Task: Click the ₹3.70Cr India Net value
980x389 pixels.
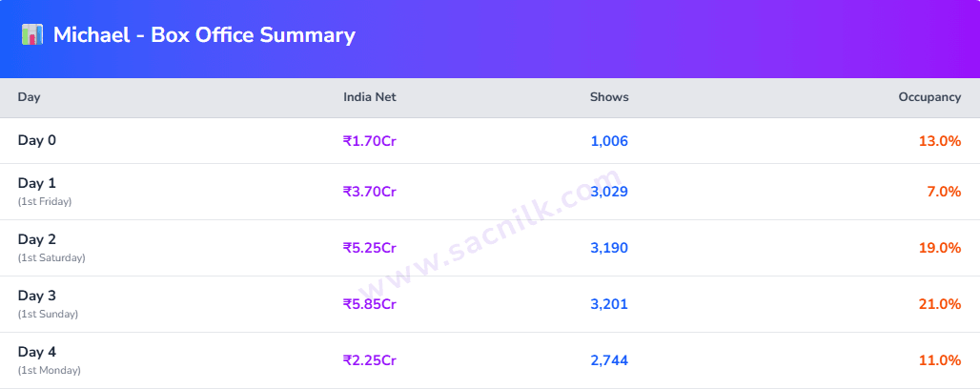Action: [369, 192]
